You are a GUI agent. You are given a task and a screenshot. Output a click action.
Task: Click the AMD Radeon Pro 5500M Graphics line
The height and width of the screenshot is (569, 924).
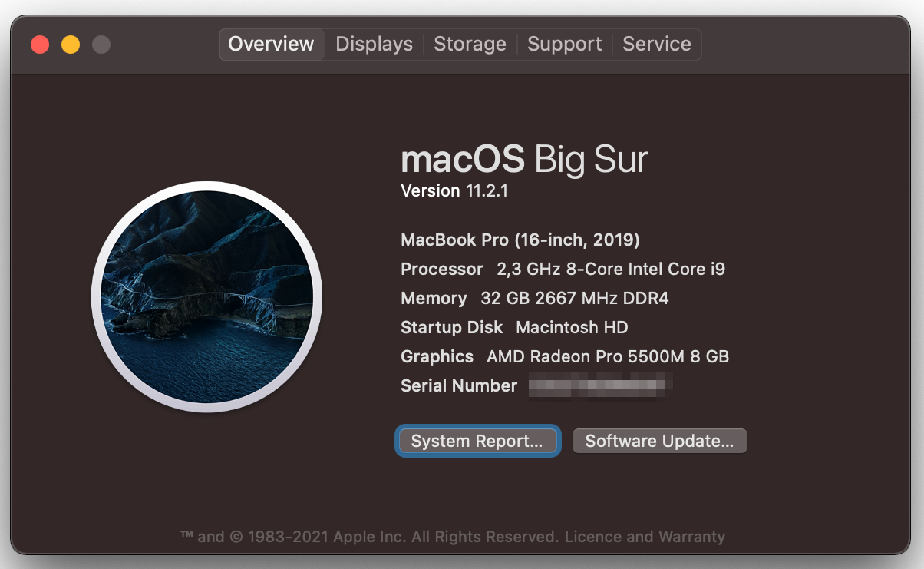point(564,356)
